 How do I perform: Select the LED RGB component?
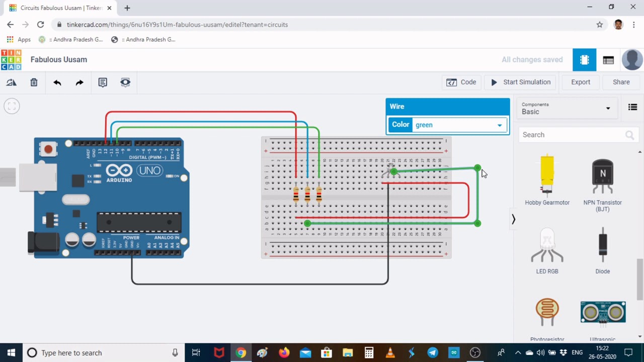pyautogui.click(x=547, y=251)
